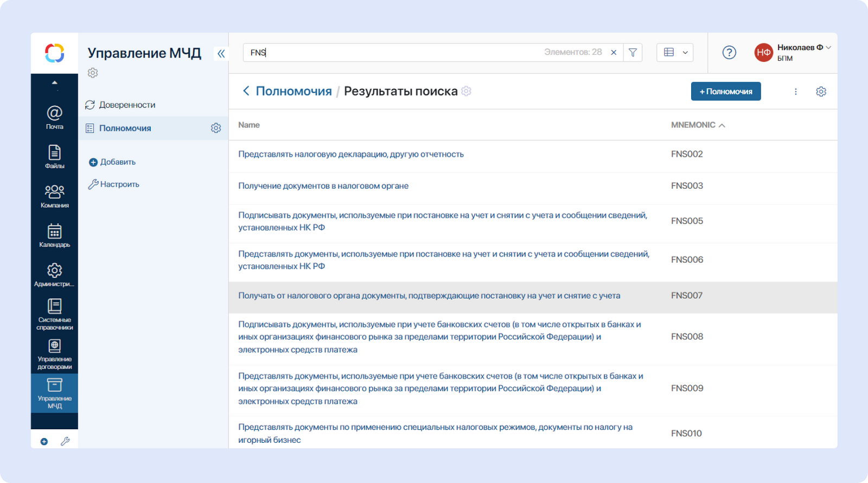Open gear next to Результаты поиска
This screenshot has height=483, width=868.
[466, 91]
